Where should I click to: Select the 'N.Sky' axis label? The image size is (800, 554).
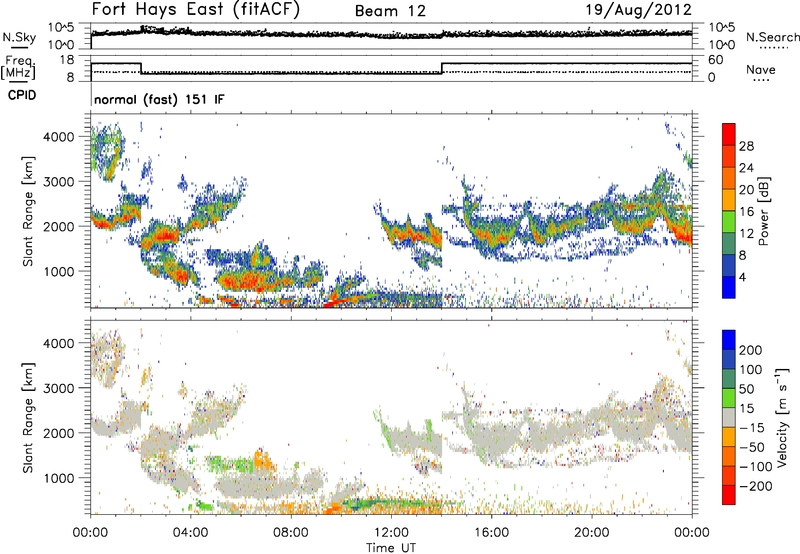19,37
